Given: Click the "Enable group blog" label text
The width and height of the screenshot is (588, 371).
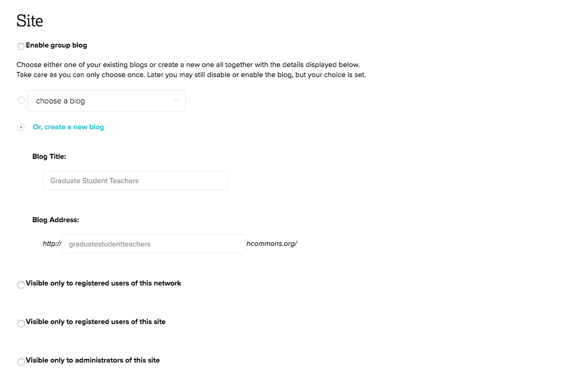Looking at the screenshot, I should tap(57, 45).
